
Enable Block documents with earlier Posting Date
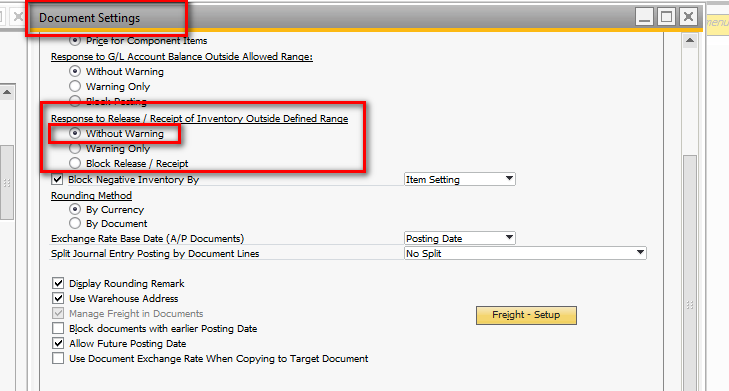coord(58,328)
